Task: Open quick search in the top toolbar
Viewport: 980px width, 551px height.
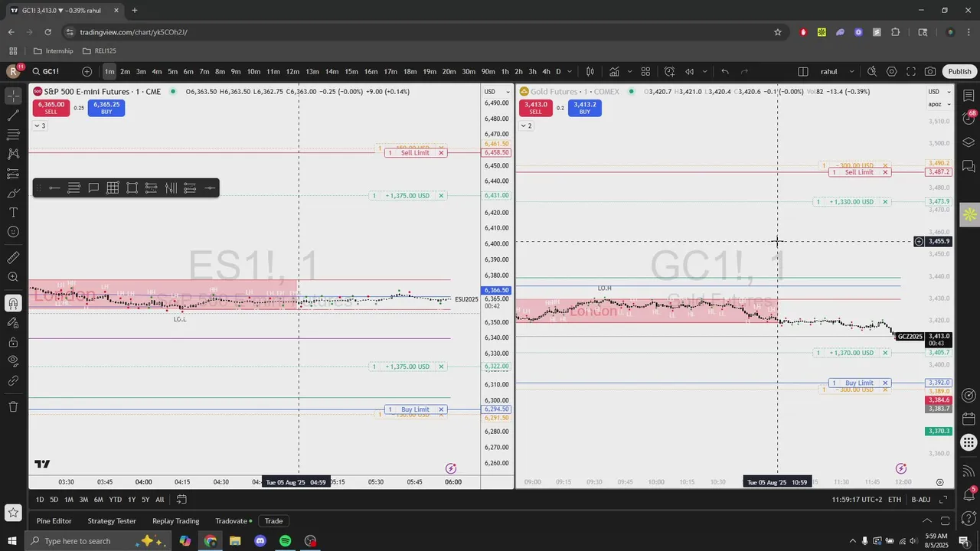Action: (872, 71)
